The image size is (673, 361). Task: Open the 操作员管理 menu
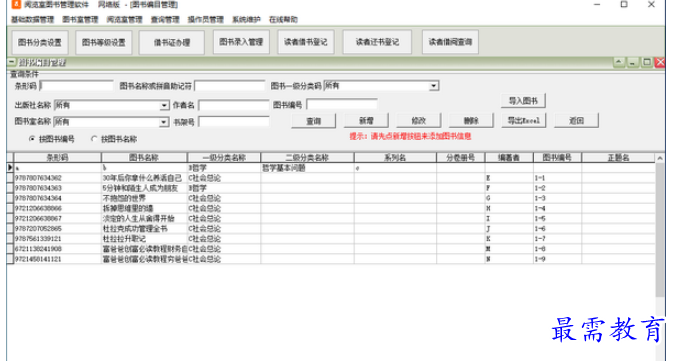coord(206,20)
